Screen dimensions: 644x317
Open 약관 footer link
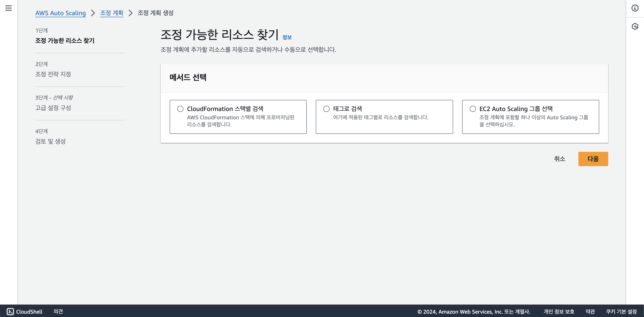[590, 311]
